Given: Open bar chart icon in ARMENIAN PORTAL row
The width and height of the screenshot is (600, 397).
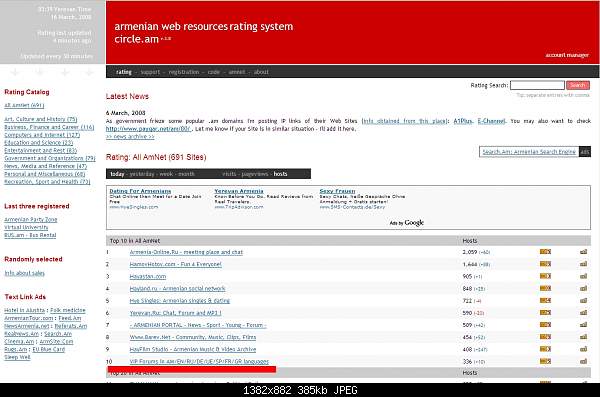Looking at the screenshot, I should pos(583,325).
